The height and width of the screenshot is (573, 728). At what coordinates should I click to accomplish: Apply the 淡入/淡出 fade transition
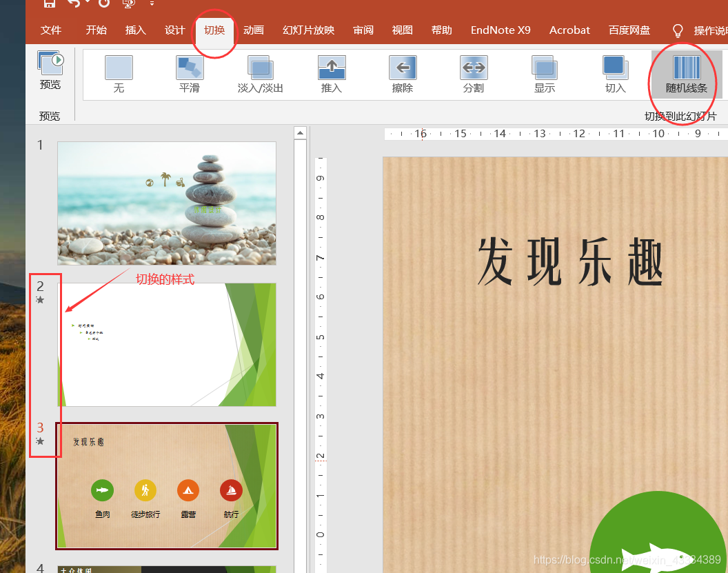point(261,74)
